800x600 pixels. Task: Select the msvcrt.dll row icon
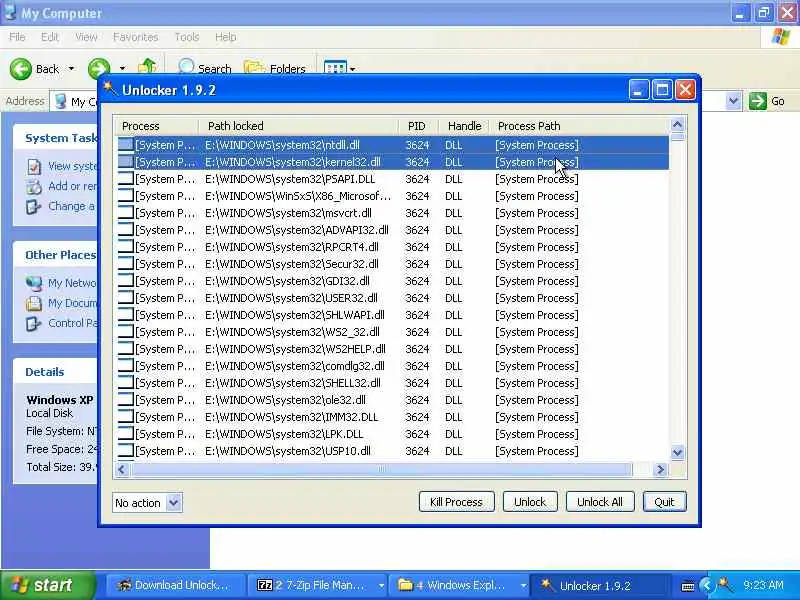point(126,213)
